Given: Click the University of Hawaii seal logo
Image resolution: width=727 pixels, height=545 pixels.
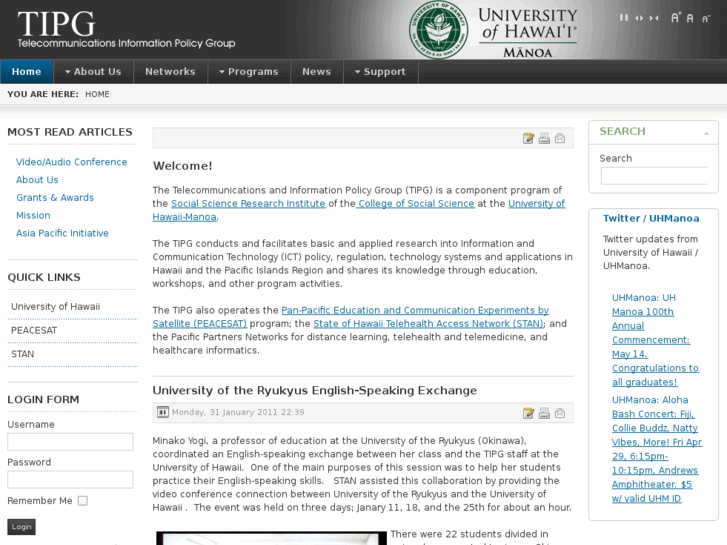Looking at the screenshot, I should [438, 29].
